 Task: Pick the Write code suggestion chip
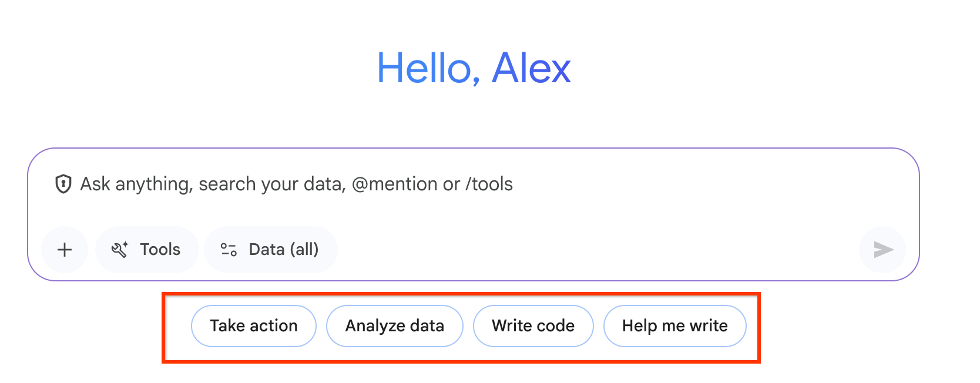[x=533, y=326]
